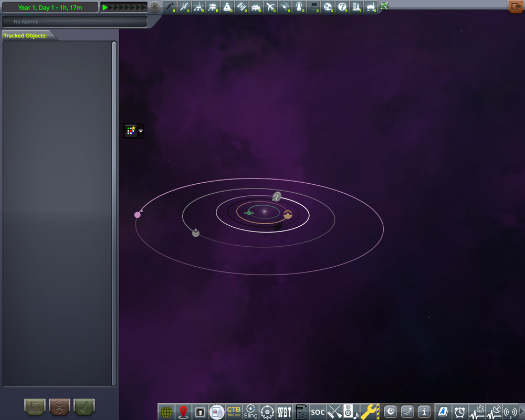Toggle the flag filter

pos(314,7)
